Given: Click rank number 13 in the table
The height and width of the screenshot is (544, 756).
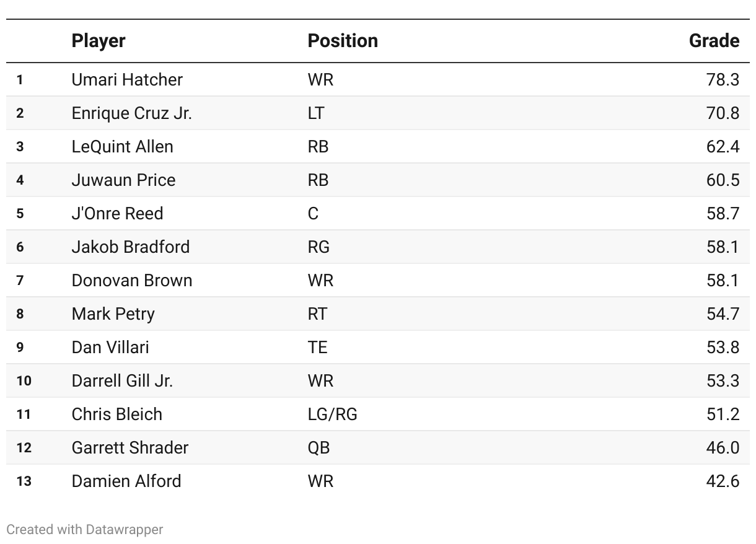Looking at the screenshot, I should click(24, 481).
